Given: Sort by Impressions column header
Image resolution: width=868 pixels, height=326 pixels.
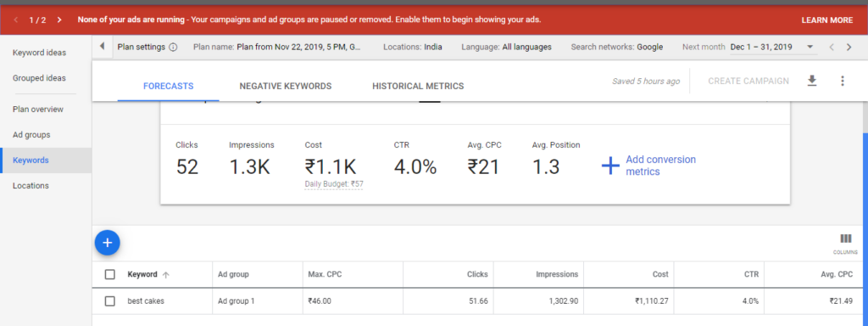Looking at the screenshot, I should point(557,274).
